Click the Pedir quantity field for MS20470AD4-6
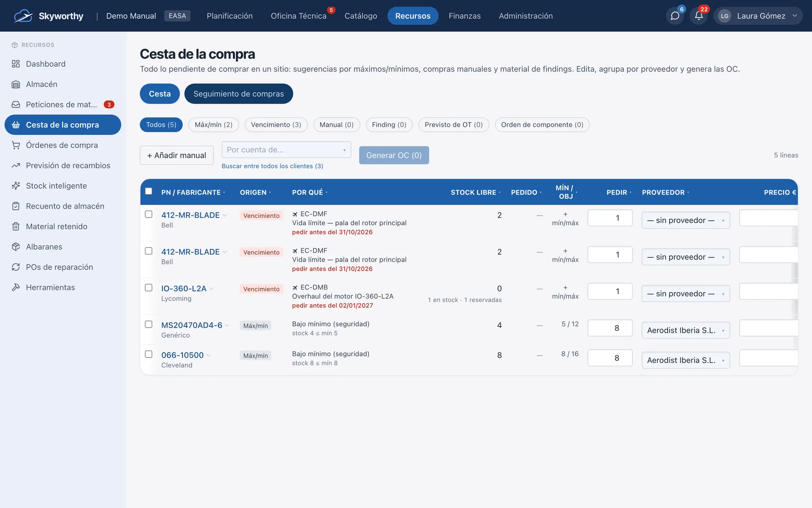The width and height of the screenshot is (812, 508). click(x=610, y=328)
